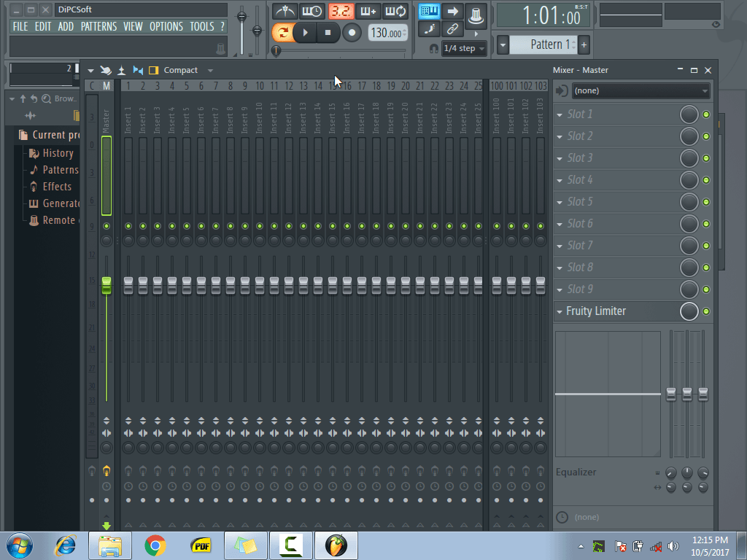The height and width of the screenshot is (560, 747).
Task: Open the mixer input (none) dropdown
Action: pyautogui.click(x=640, y=90)
